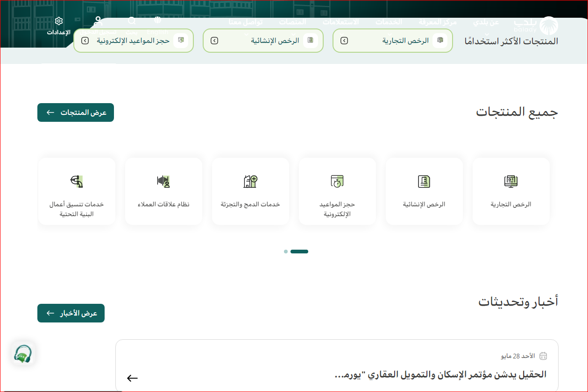Switch language using the globe icon
This screenshot has height=392, width=588.
(158, 20)
